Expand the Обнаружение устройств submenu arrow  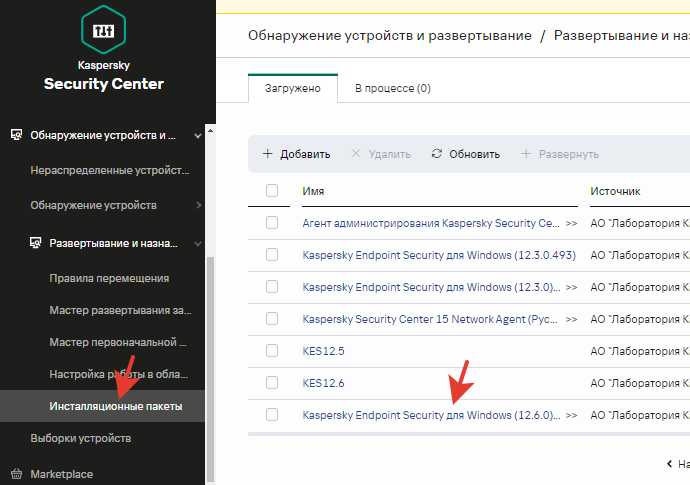click(198, 205)
